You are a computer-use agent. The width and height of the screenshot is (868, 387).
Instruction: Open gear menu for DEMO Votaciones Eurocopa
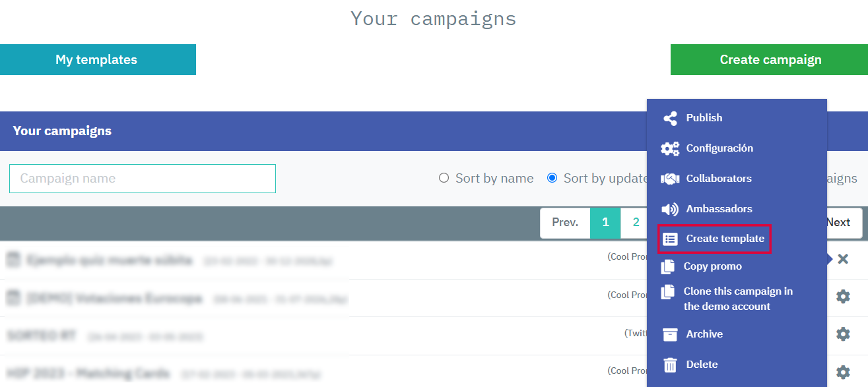[843, 297]
